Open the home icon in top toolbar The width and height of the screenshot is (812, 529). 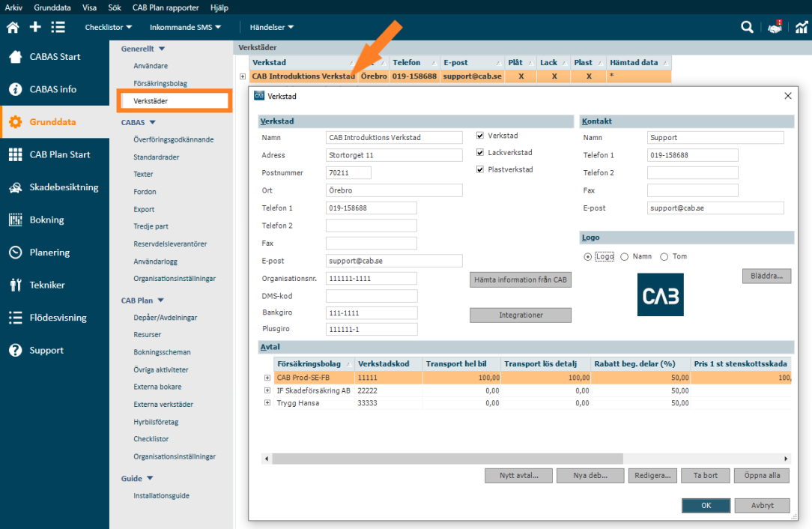tap(13, 28)
